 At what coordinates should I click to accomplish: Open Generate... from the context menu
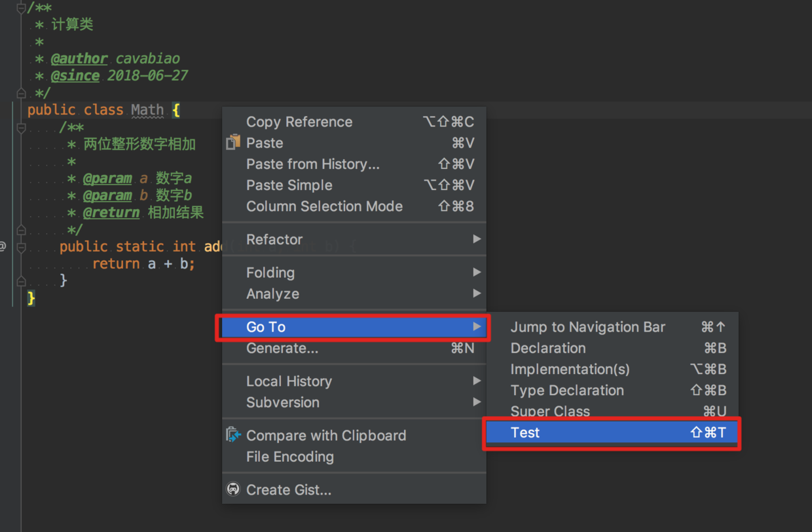point(282,348)
